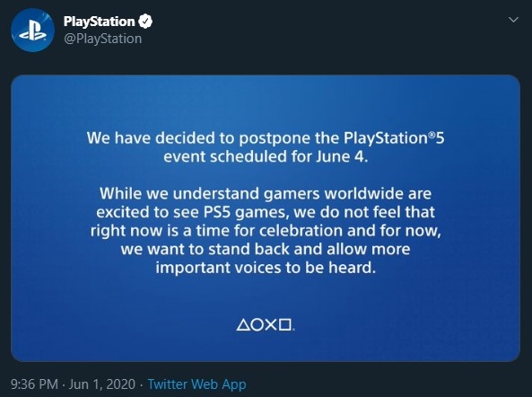Click the square symbol in the image

click(285, 325)
